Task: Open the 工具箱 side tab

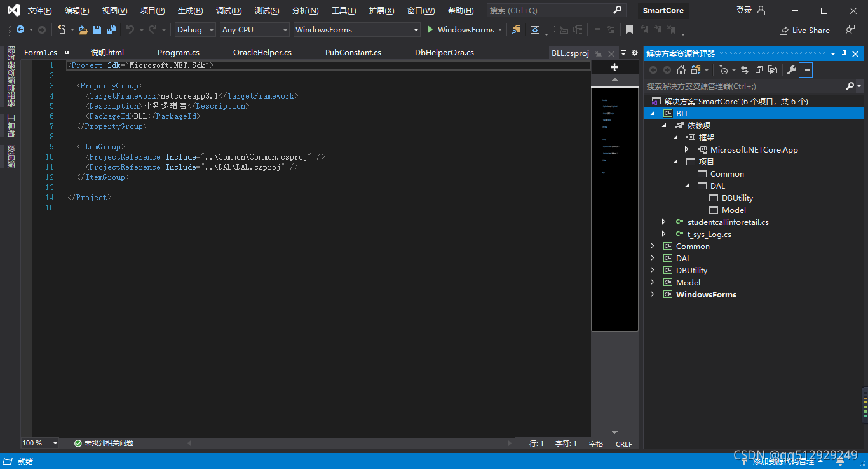Action: (x=11, y=126)
